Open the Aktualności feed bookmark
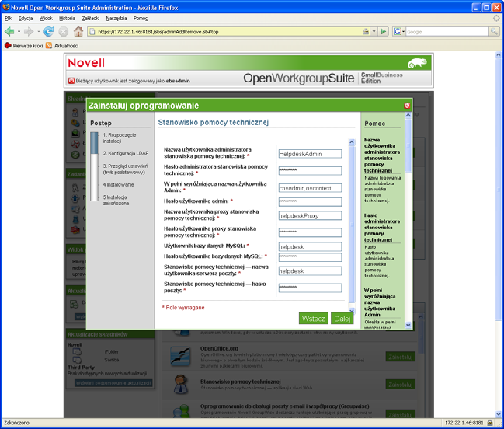 [62, 45]
